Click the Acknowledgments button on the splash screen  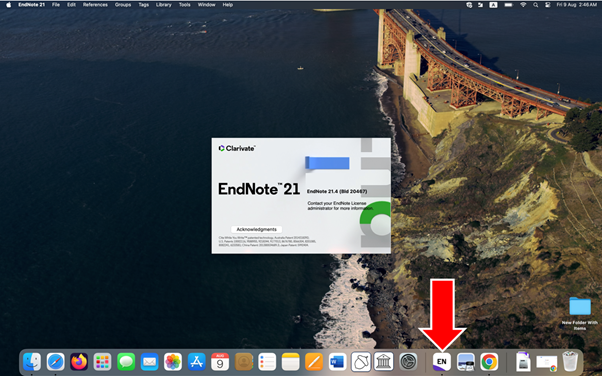click(x=256, y=229)
